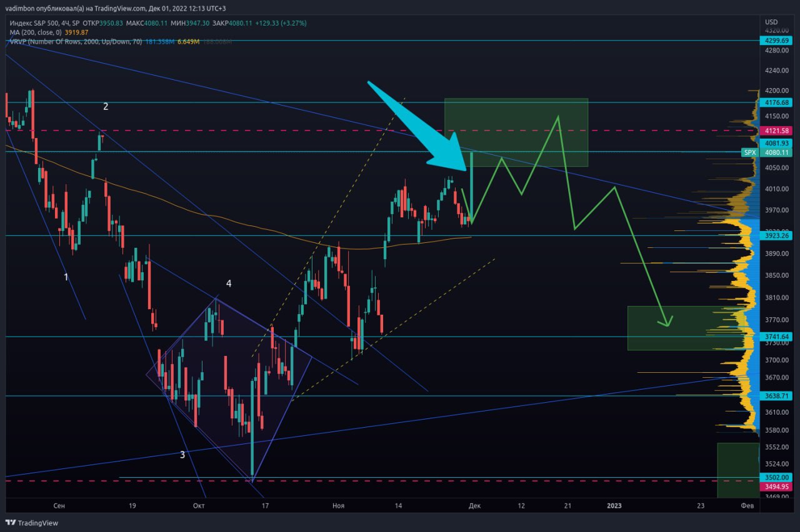Screen dimensions: 800x532
Task: Click the 17 date on time axis
Action: pos(265,506)
